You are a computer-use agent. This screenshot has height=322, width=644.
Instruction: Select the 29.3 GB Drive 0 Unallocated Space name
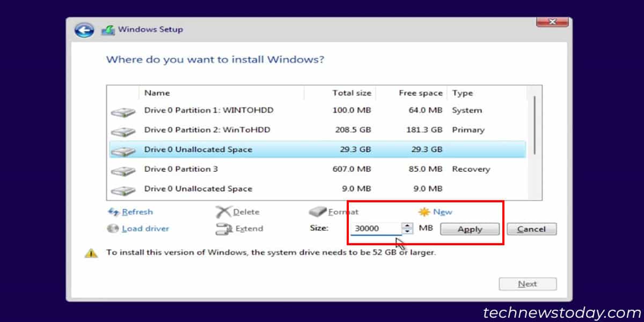pyautogui.click(x=198, y=149)
